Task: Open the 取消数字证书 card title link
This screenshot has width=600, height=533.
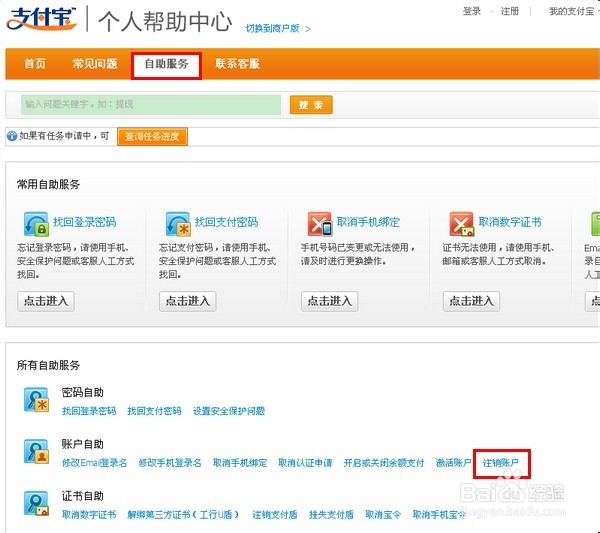Action: pyautogui.click(x=510, y=222)
